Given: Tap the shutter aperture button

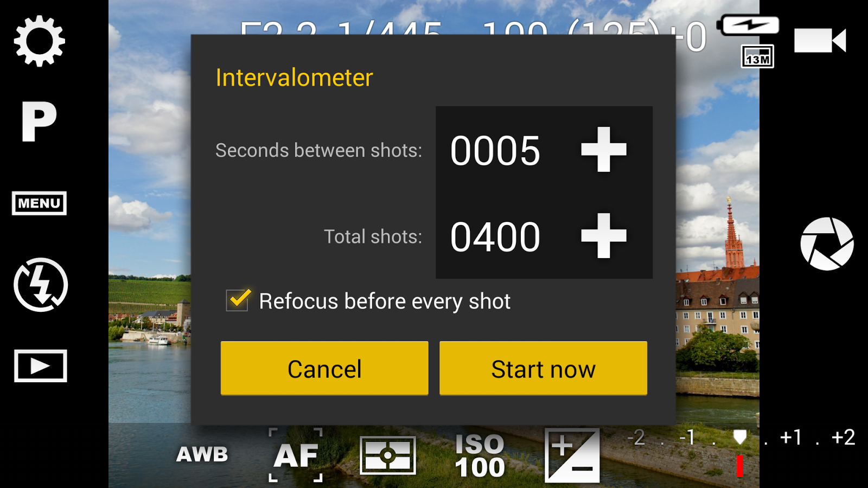Looking at the screenshot, I should coord(827,244).
